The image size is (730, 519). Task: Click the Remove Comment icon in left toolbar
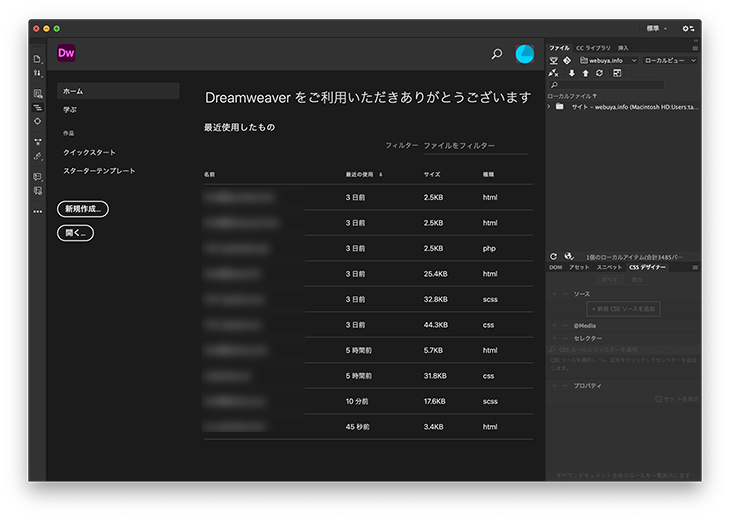tap(38, 191)
